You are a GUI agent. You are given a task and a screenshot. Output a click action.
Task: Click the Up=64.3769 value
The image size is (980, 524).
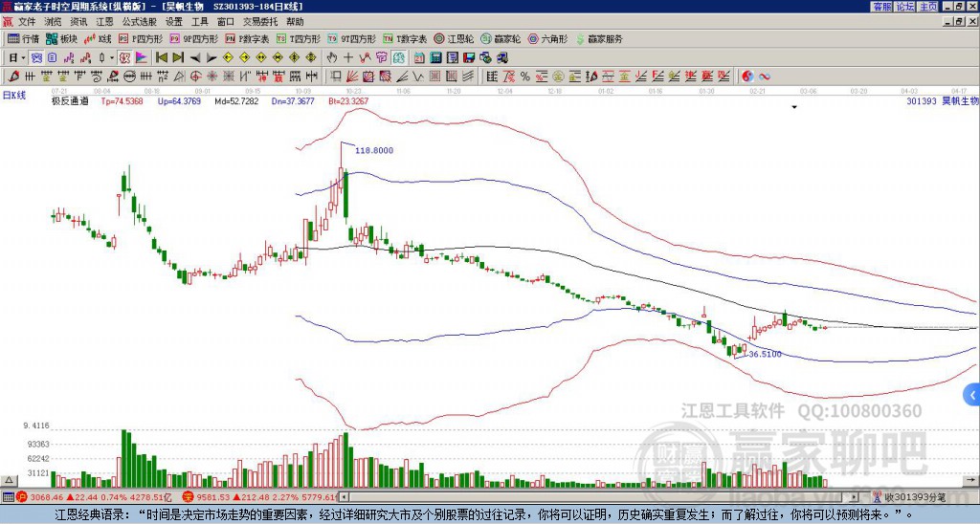tap(179, 100)
